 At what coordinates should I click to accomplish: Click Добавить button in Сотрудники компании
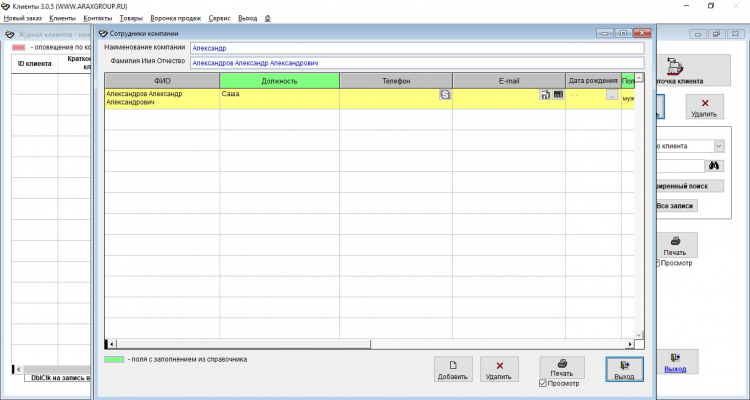click(x=453, y=369)
